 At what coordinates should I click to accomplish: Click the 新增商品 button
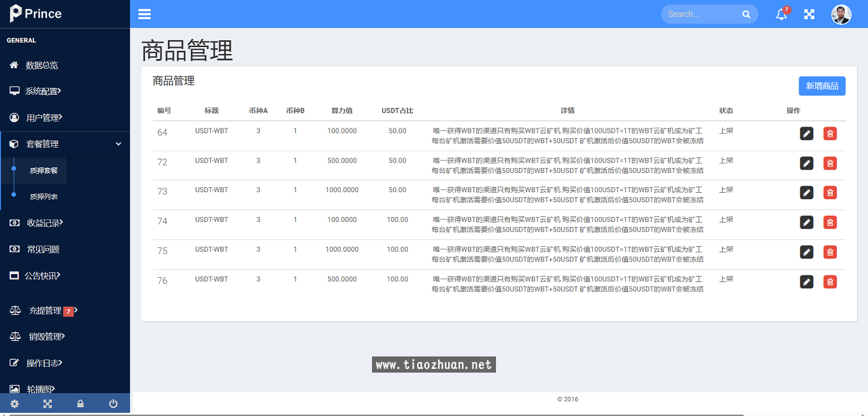(x=821, y=86)
